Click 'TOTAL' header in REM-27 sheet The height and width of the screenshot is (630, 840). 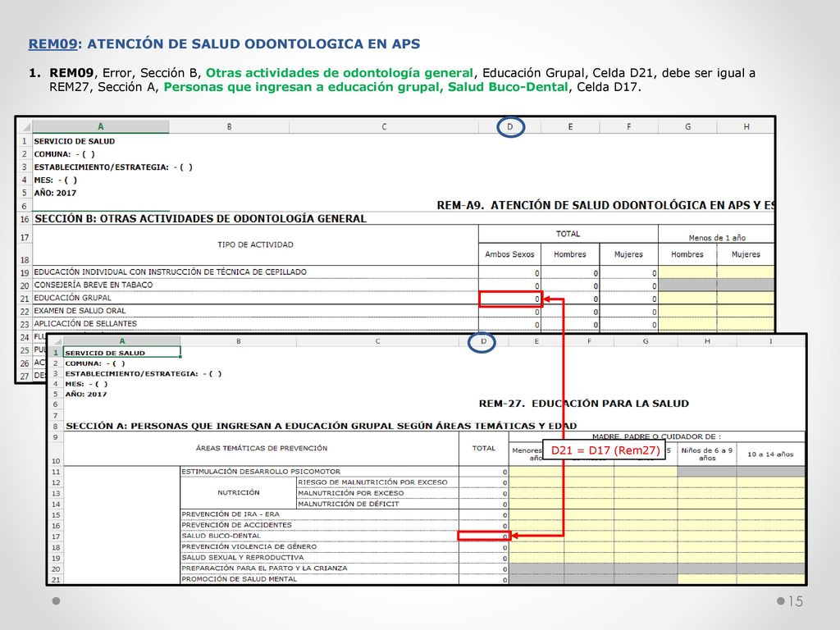tap(483, 449)
